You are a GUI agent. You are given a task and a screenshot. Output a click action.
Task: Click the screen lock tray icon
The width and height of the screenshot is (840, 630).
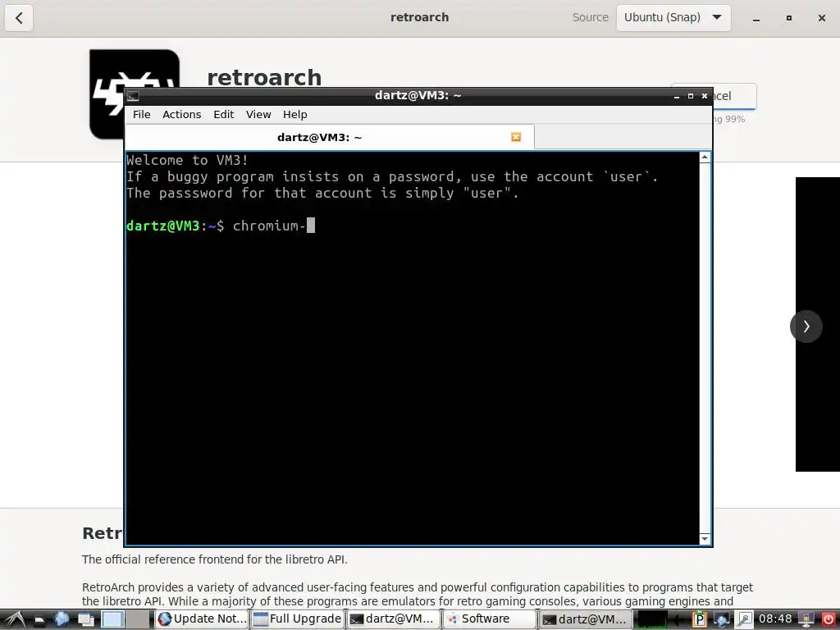click(806, 619)
